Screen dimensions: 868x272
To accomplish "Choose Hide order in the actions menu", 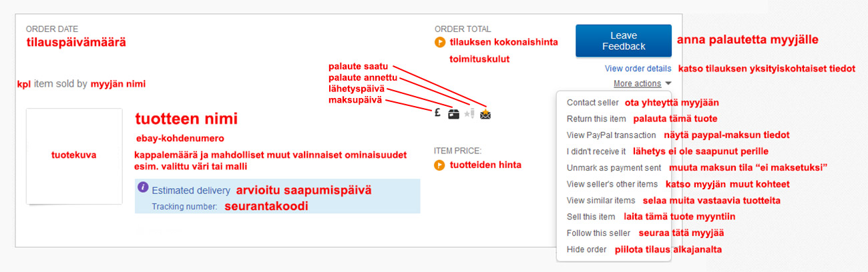I will click(586, 249).
